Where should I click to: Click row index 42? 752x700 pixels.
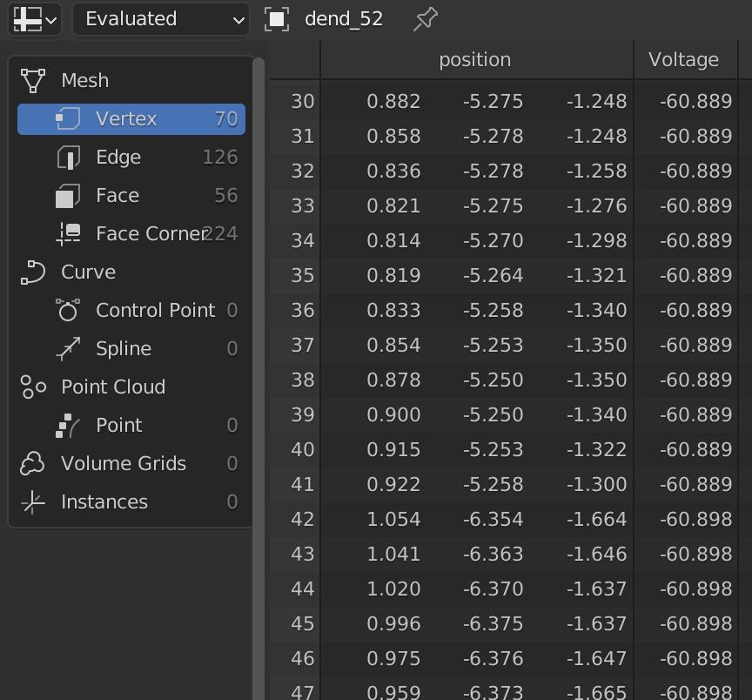(x=303, y=520)
